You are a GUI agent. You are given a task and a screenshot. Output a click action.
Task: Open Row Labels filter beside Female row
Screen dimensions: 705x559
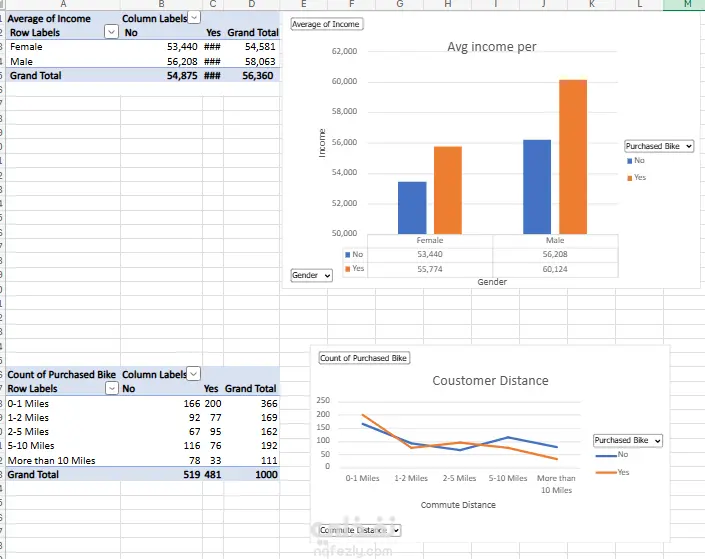click(x=111, y=32)
